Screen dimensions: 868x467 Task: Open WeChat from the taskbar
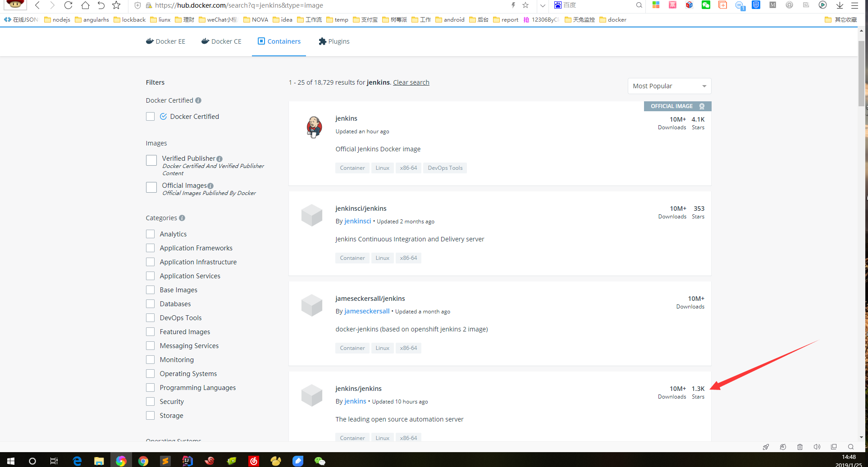(320, 461)
